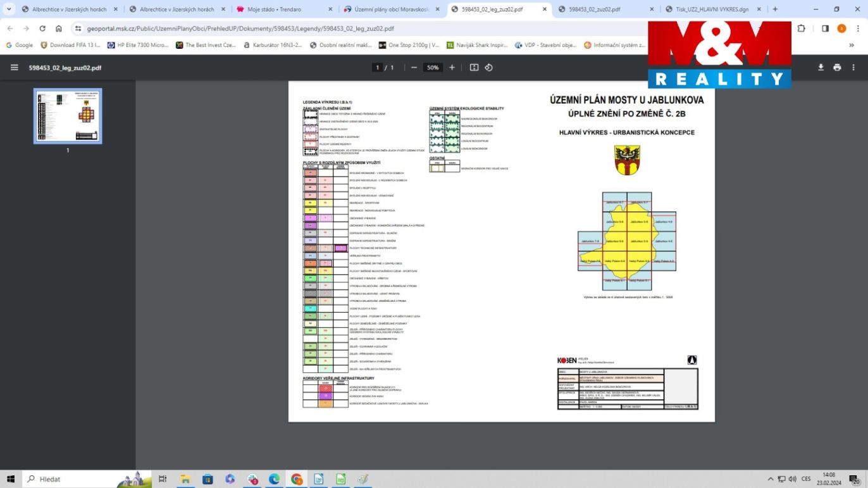The width and height of the screenshot is (868, 488).
Task: Download the PDF file
Action: (821, 68)
